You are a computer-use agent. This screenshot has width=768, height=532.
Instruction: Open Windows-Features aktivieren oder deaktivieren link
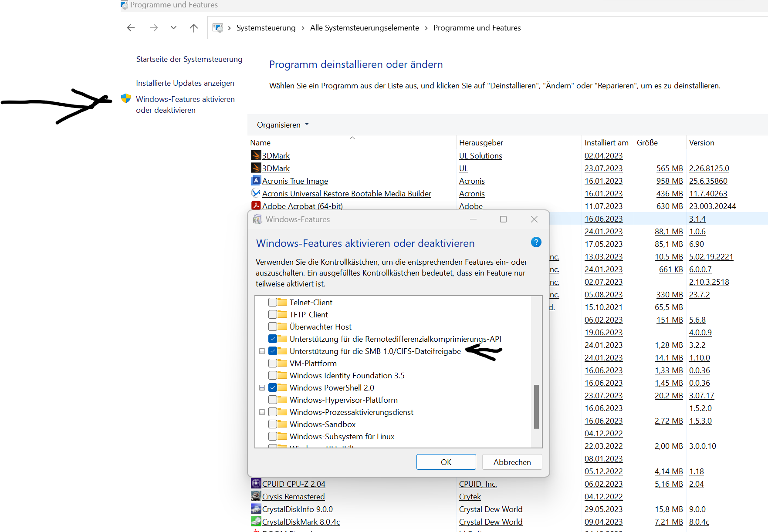click(185, 104)
